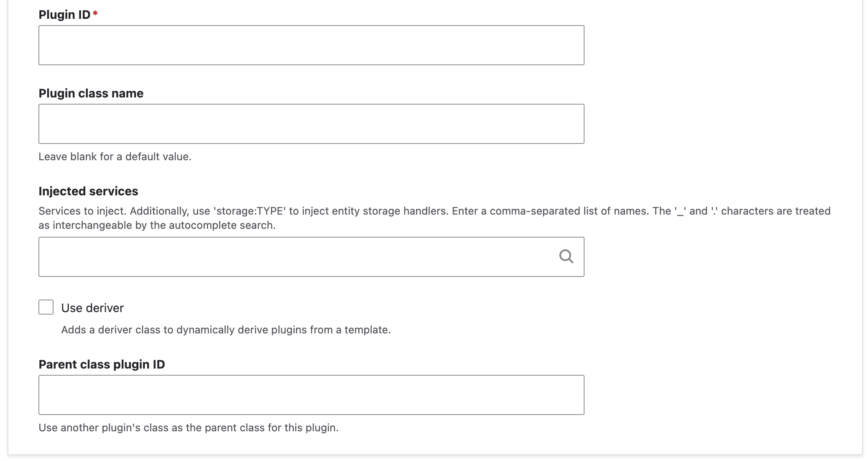Click the red required asterisk beside Plugin ID
Image resolution: width=868 pixels, height=461 pixels.
click(x=95, y=14)
